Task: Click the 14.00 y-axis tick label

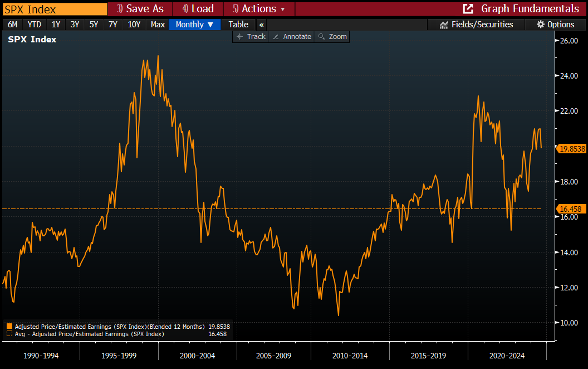Action: [569, 253]
